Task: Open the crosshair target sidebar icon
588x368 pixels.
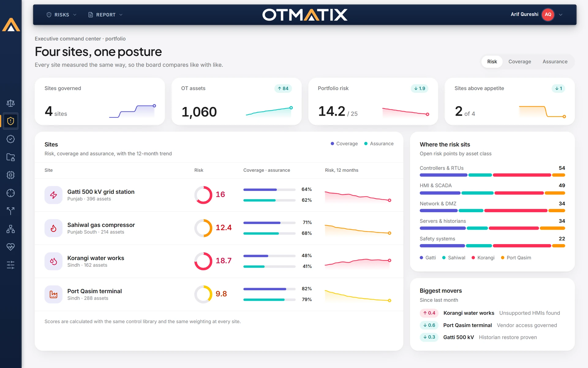Action: pyautogui.click(x=11, y=193)
